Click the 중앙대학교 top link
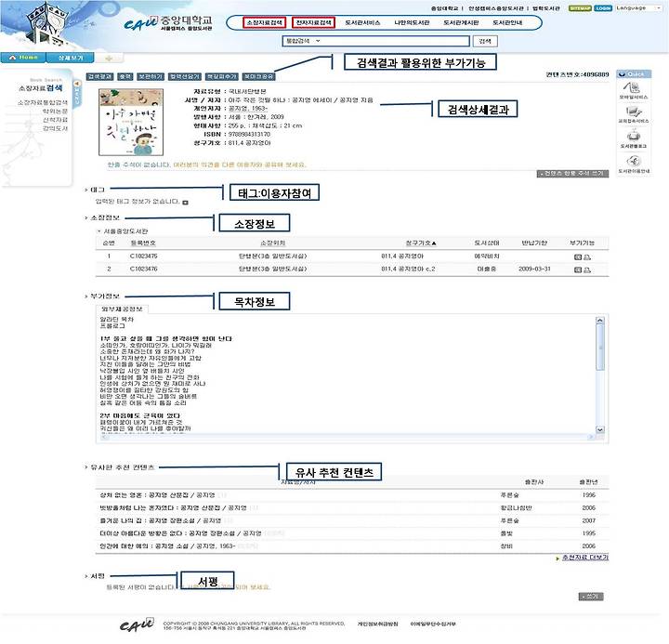This screenshot has height=644, width=669. [444, 8]
